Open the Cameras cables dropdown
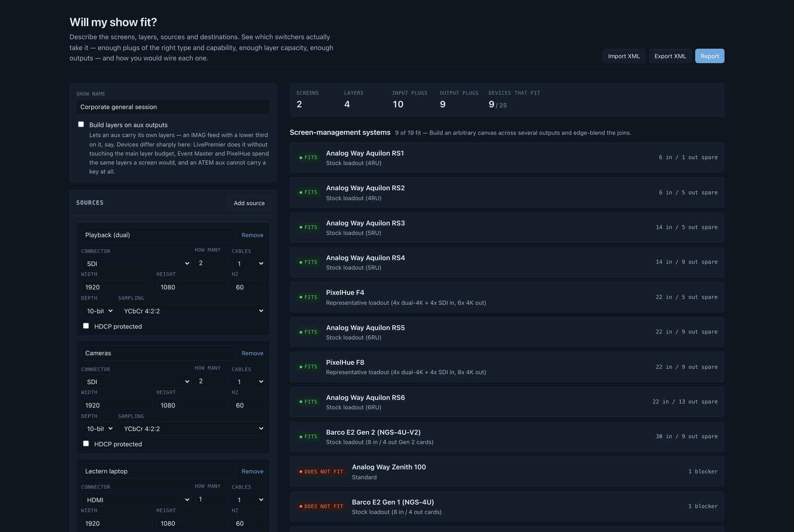Viewport: 794px width, 532px height. [248, 382]
